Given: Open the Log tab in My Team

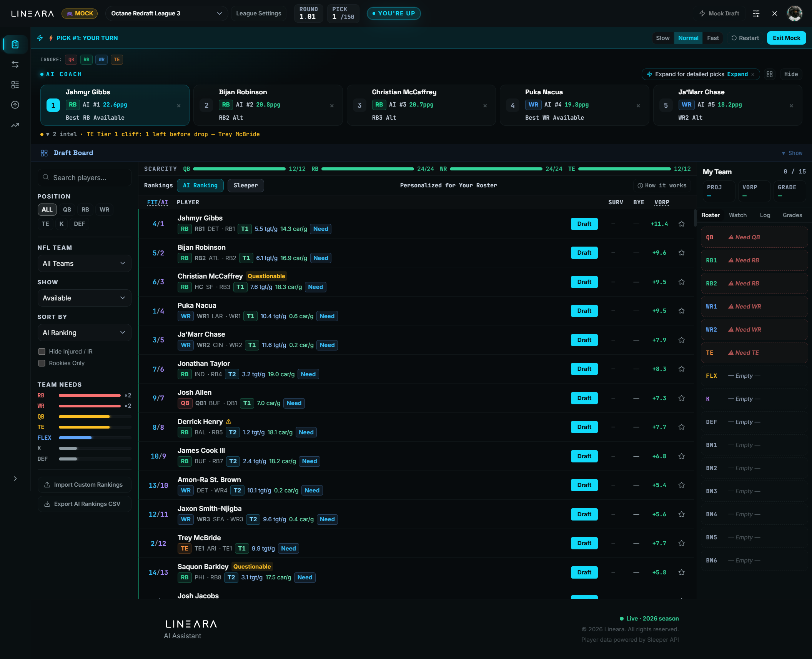Looking at the screenshot, I should click(x=765, y=215).
